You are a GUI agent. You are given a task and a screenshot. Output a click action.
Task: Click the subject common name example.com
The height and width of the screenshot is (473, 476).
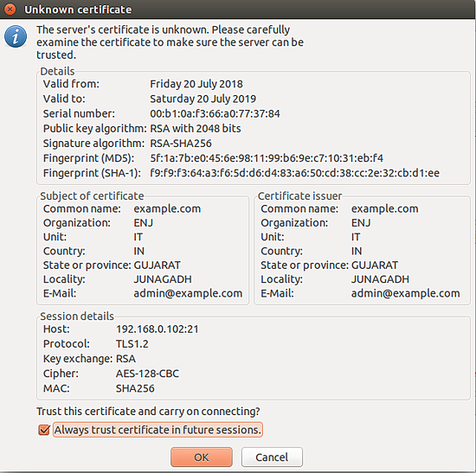pos(167,208)
